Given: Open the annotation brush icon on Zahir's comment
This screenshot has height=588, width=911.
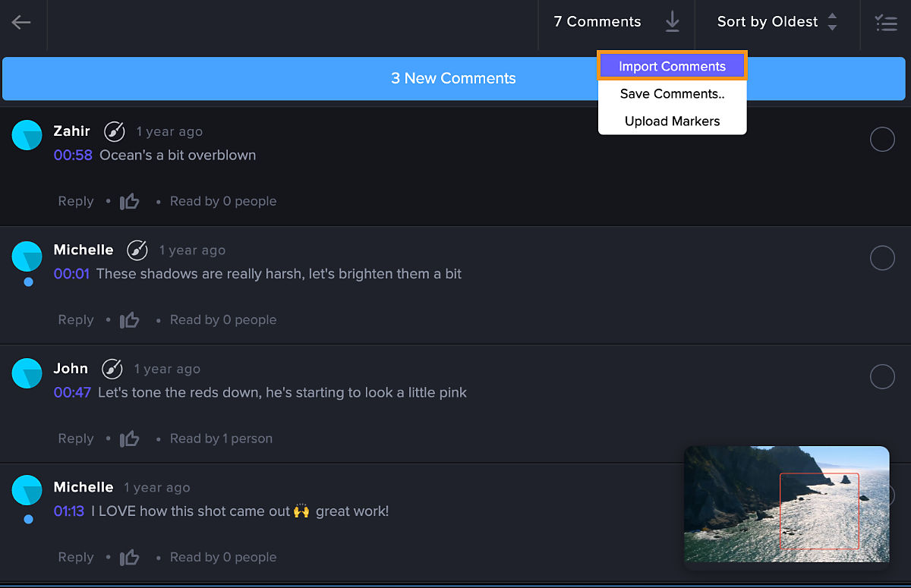Looking at the screenshot, I should click(114, 130).
